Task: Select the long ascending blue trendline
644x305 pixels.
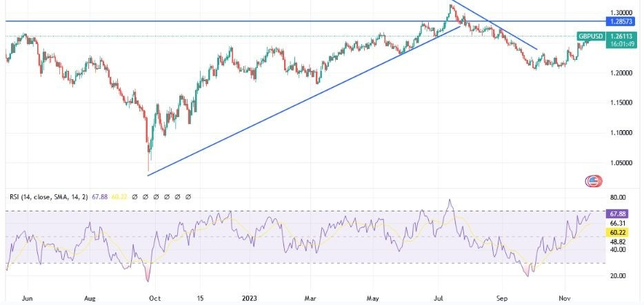Action: click(304, 101)
